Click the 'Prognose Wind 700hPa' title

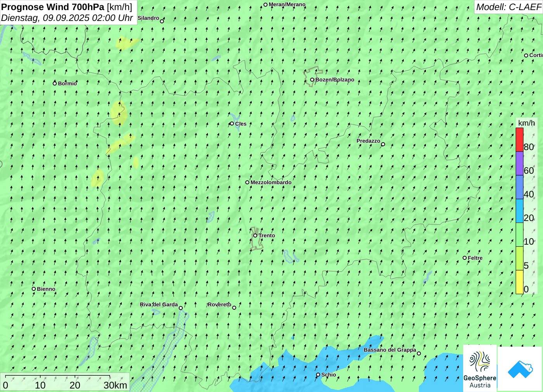click(x=53, y=7)
